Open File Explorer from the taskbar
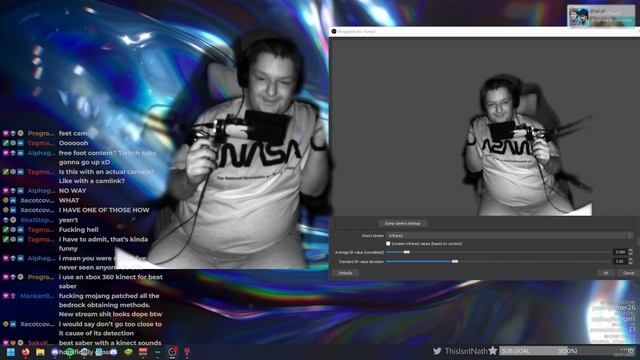 pyautogui.click(x=40, y=352)
